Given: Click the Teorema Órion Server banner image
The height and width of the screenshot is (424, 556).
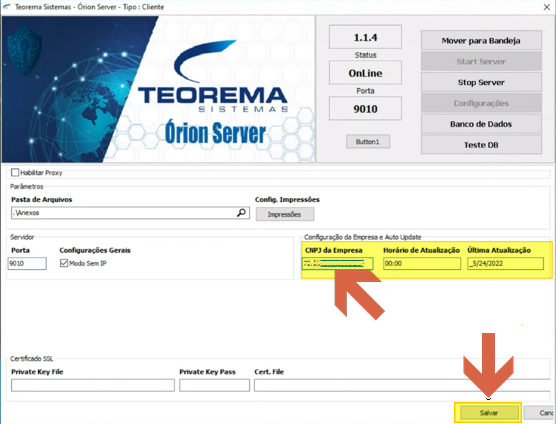Looking at the screenshot, I should [158, 89].
